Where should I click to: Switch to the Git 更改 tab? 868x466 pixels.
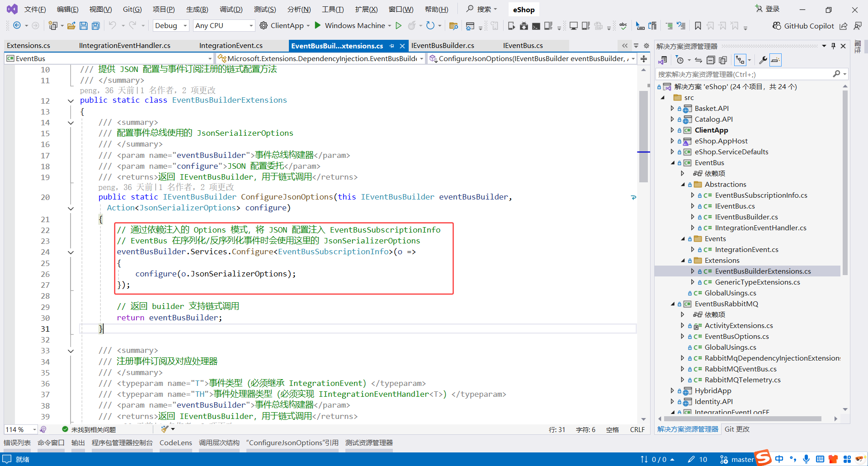(x=737, y=429)
